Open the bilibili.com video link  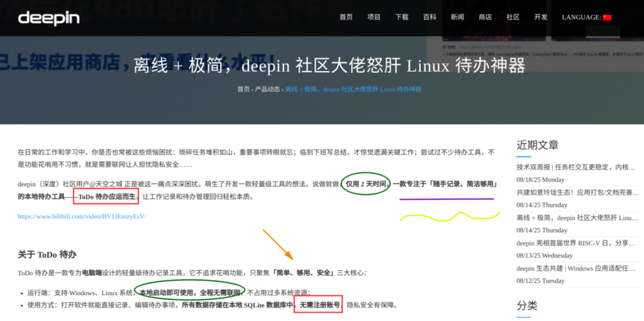click(82, 216)
